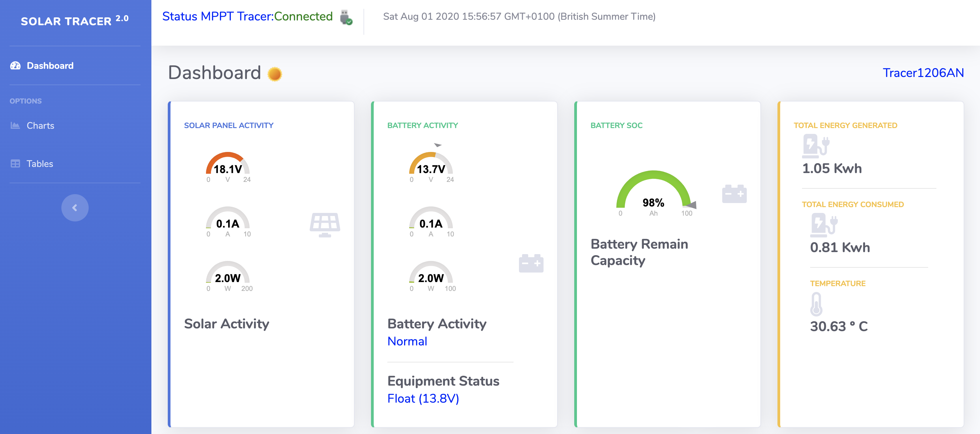Click the Dashboard gauge icon in sidebar
980x434 pixels.
[x=15, y=65]
